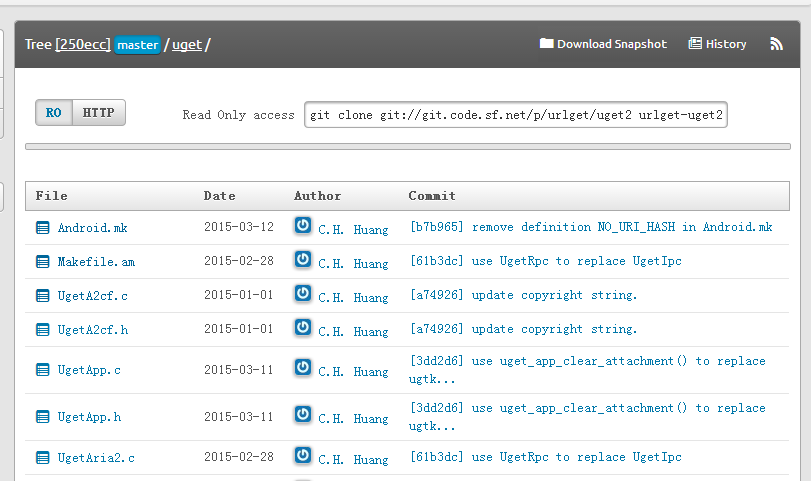Click the file icon beside UgetApp.h
Viewport: 811px width, 481px height.
(43, 417)
